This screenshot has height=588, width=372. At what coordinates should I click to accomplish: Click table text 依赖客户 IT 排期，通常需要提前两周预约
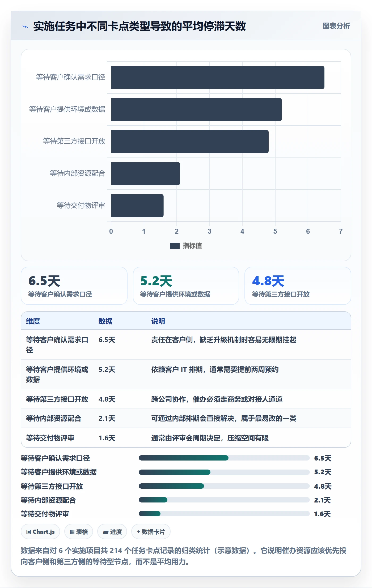click(215, 369)
